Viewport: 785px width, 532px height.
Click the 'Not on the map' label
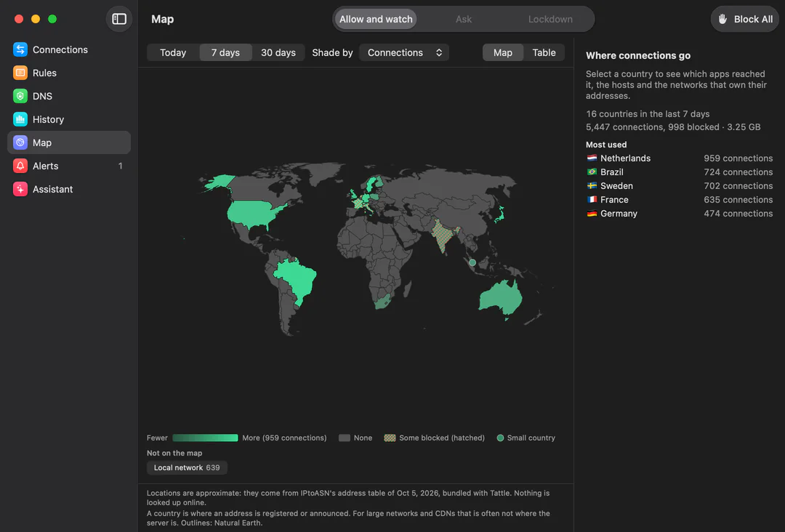(x=174, y=453)
